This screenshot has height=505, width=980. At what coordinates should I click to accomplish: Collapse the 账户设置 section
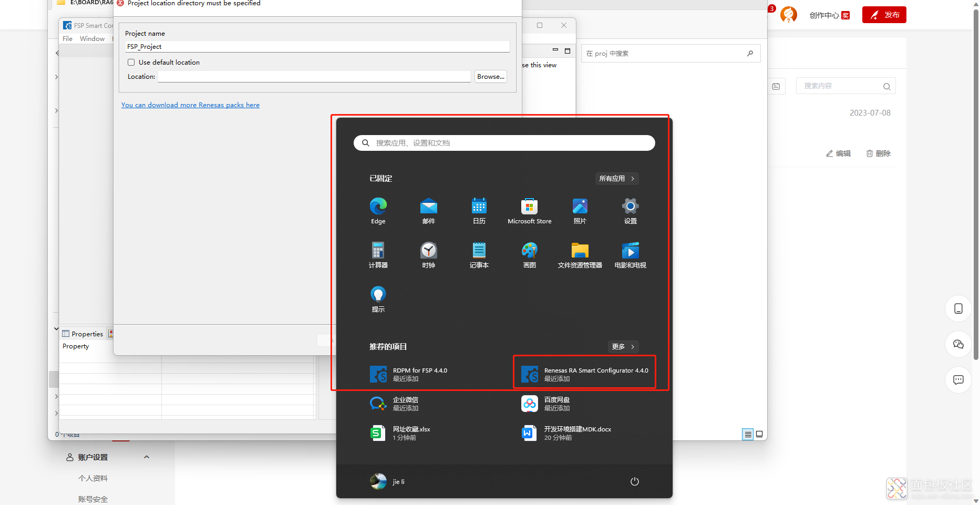[147, 457]
